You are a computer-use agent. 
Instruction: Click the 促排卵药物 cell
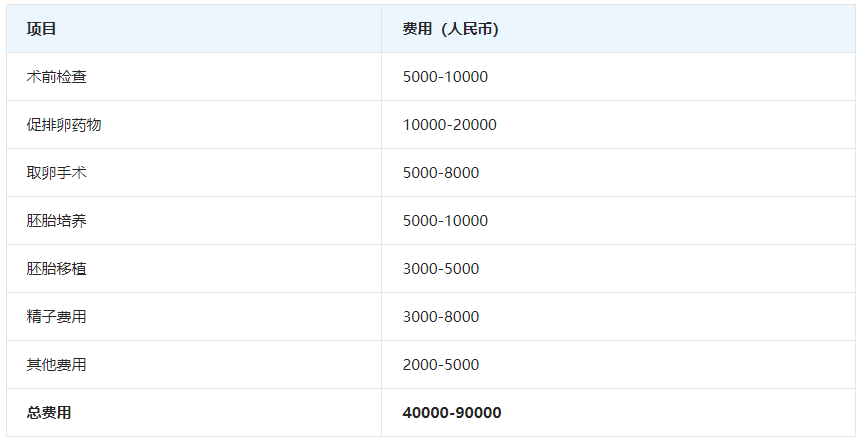click(64, 125)
